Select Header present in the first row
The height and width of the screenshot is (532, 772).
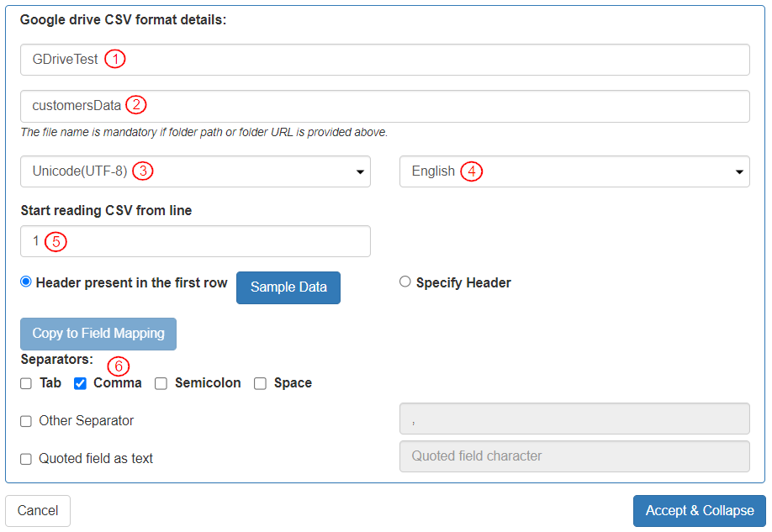pyautogui.click(x=26, y=282)
